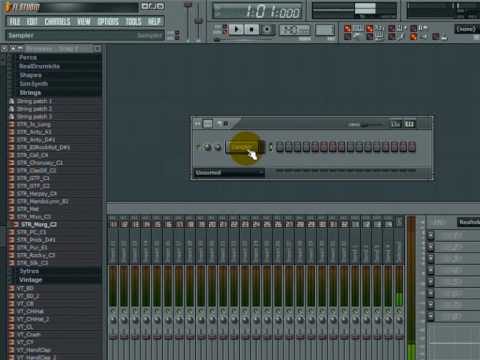Click the browser options icon at panel's top-left
480x360 pixels.
(x=4, y=49)
